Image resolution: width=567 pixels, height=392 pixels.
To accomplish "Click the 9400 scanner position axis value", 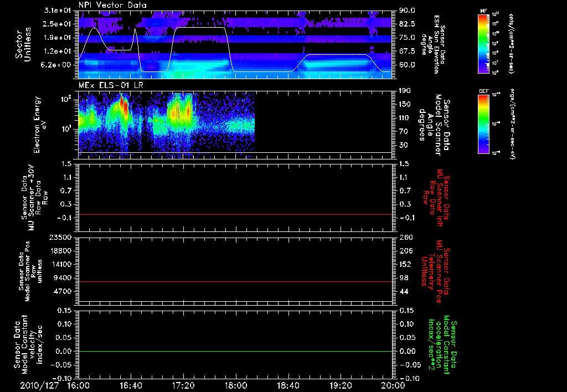I will [63, 278].
